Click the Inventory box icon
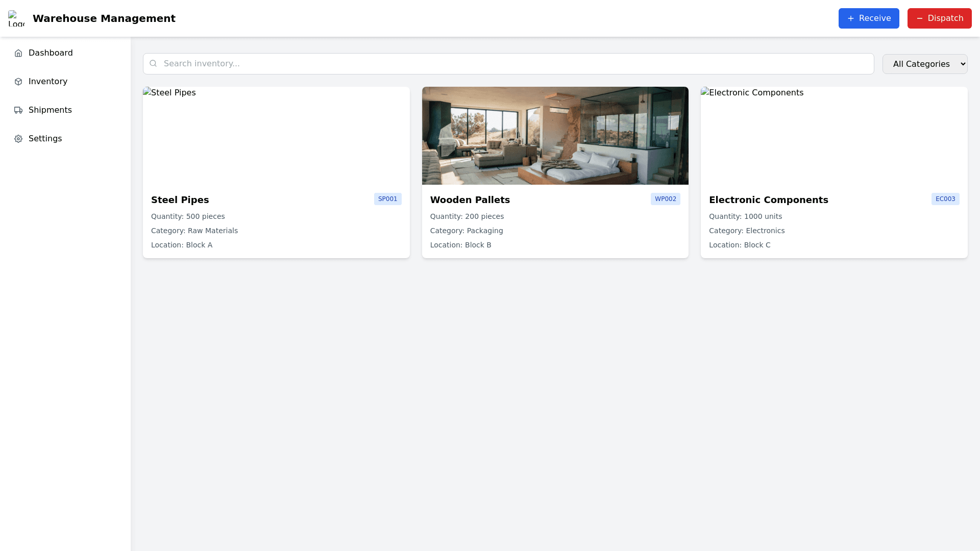This screenshot has height=551, width=980. tap(18, 82)
